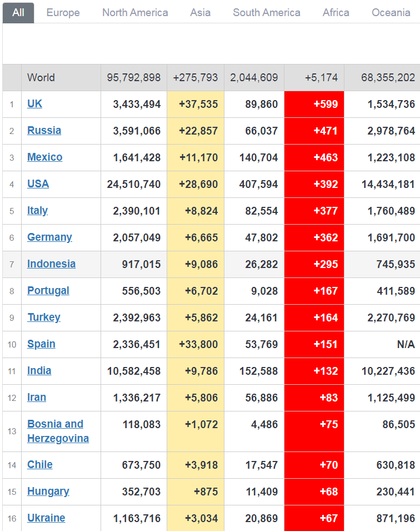
Task: Open the USA country page
Action: pos(38,184)
